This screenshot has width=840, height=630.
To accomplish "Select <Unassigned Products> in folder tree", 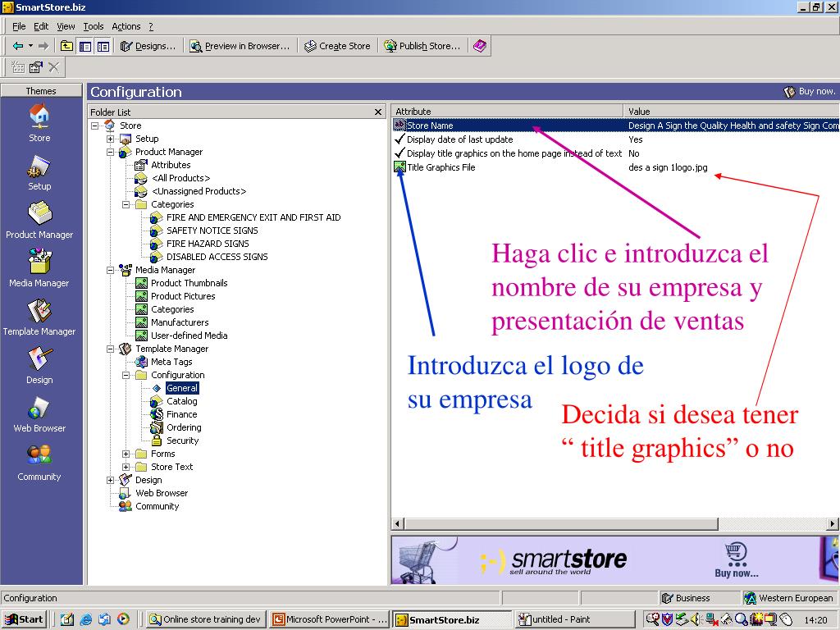I will coord(199,191).
